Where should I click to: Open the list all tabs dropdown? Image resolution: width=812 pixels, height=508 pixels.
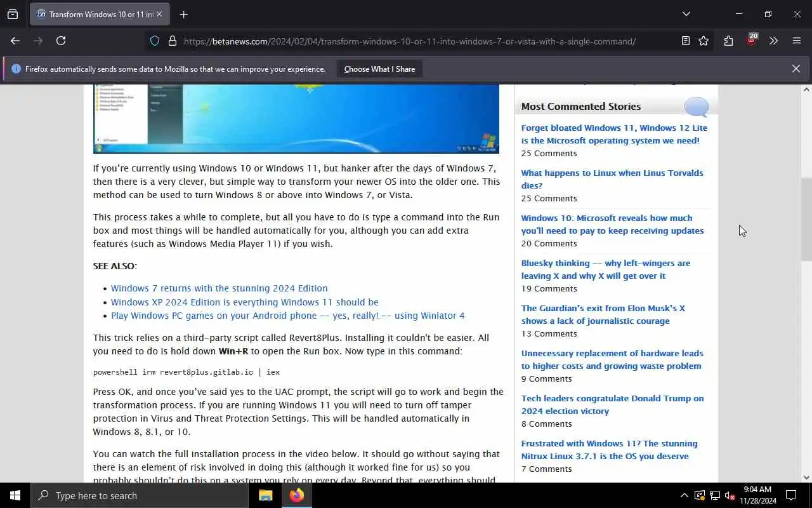686,14
